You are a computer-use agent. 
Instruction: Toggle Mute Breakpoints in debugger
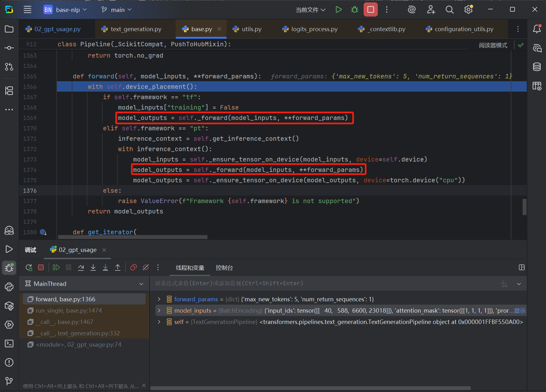coord(146,268)
